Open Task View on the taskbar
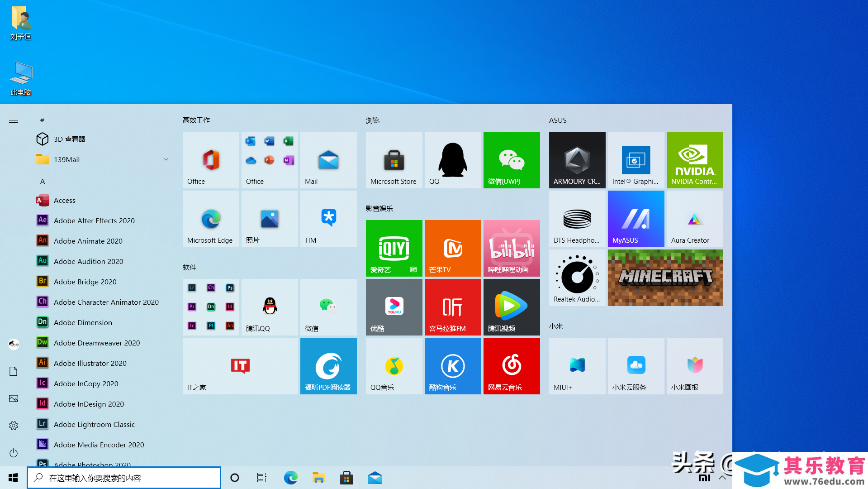This screenshot has width=868, height=489. point(262,478)
